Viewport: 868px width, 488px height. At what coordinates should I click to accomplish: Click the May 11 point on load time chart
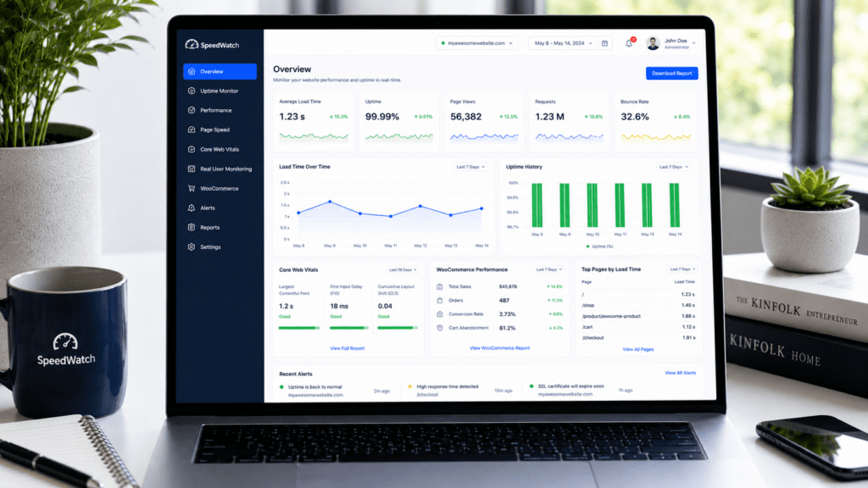tap(391, 216)
